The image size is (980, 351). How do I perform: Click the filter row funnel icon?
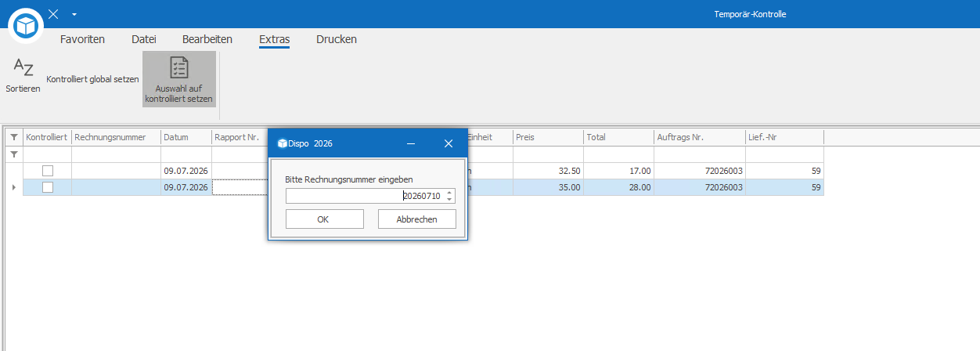pos(14,154)
